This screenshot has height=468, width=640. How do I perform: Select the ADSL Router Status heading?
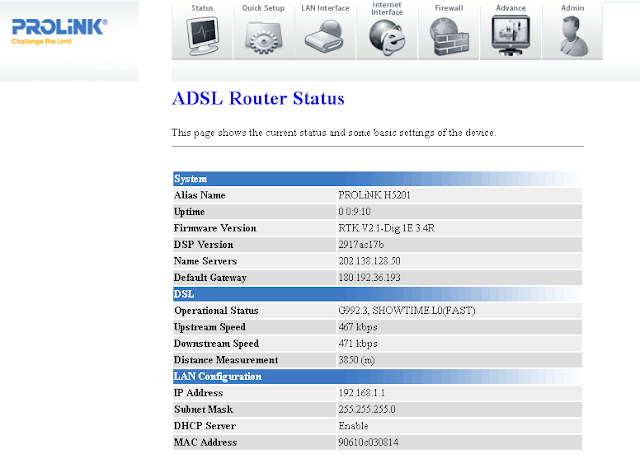pyautogui.click(x=258, y=98)
